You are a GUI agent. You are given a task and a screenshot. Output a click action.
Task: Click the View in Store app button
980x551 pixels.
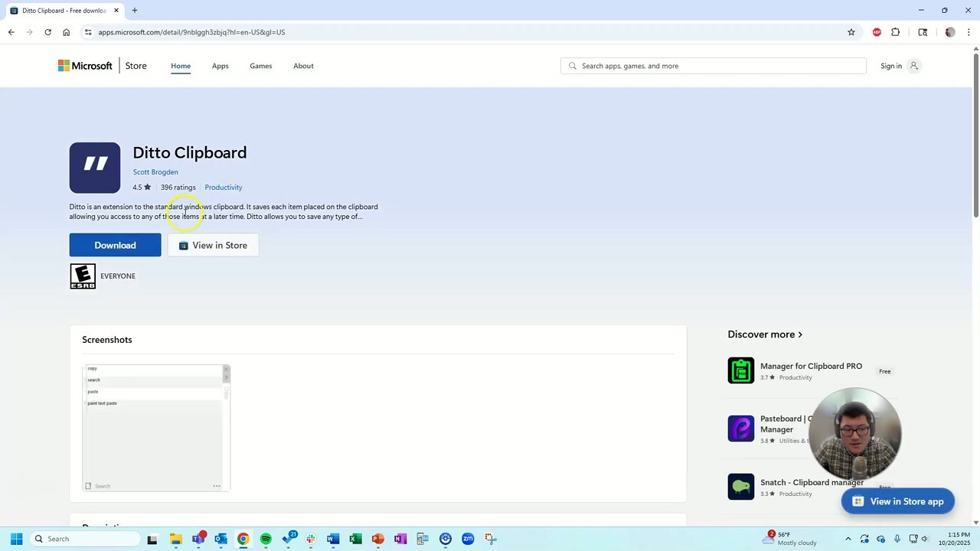897,501
